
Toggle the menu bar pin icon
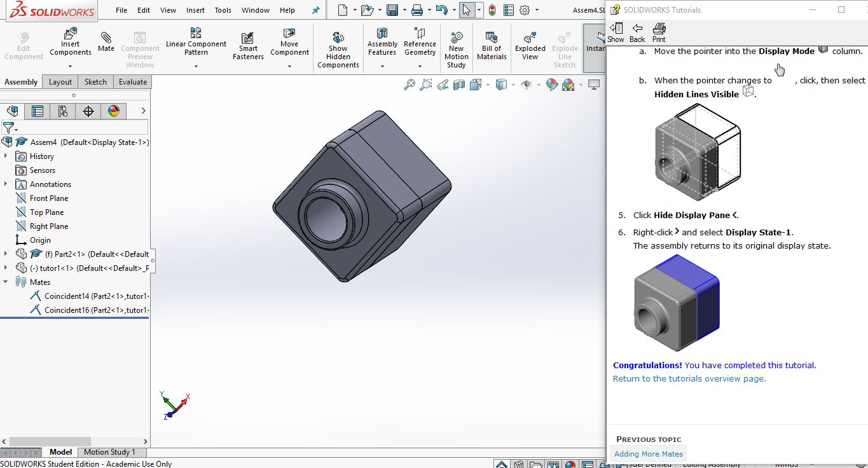click(x=315, y=10)
